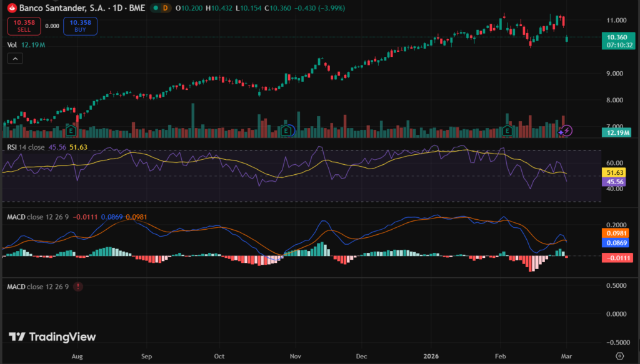Click the earnings E marker near November
The height and width of the screenshot is (364, 640).
[x=286, y=131]
